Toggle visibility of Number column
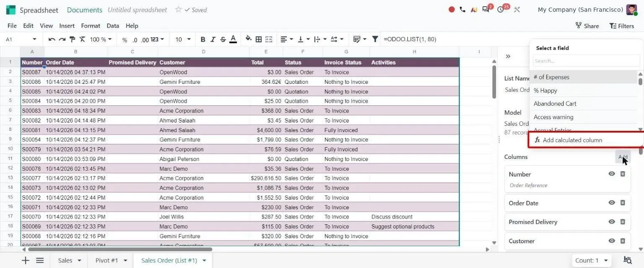Image resolution: width=644 pixels, height=268 pixels. 612,174
